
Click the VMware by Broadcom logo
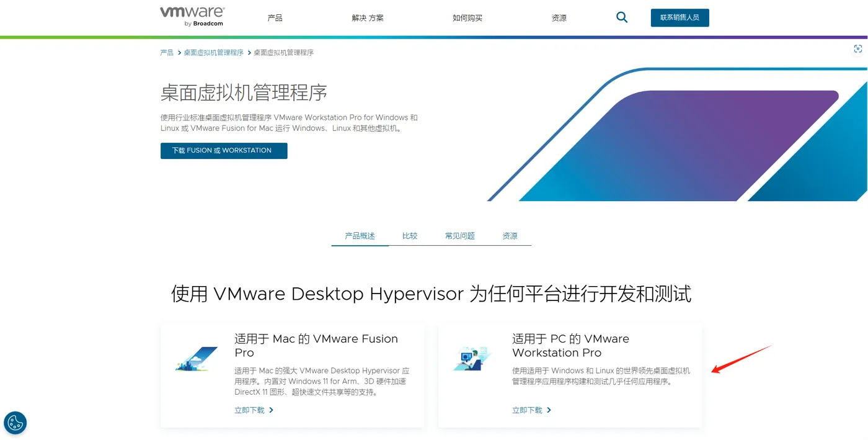click(x=192, y=17)
